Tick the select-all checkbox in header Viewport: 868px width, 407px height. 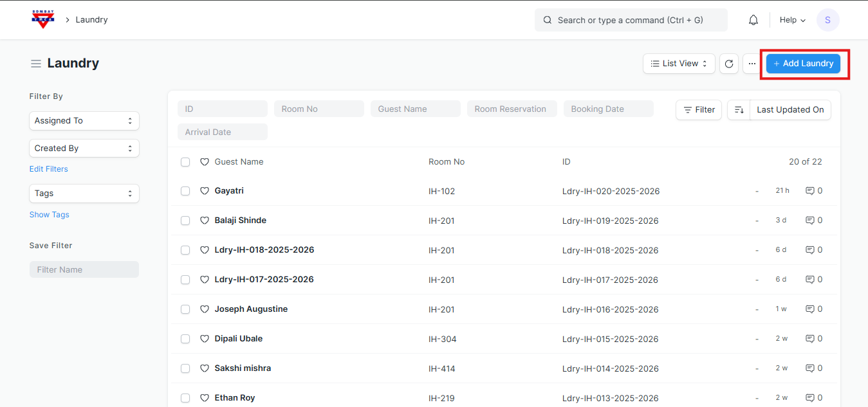185,162
